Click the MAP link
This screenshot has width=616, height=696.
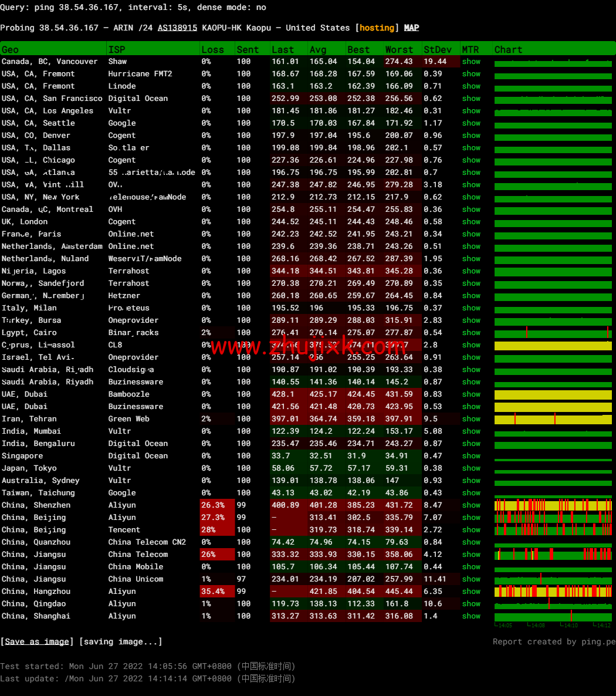click(x=411, y=28)
